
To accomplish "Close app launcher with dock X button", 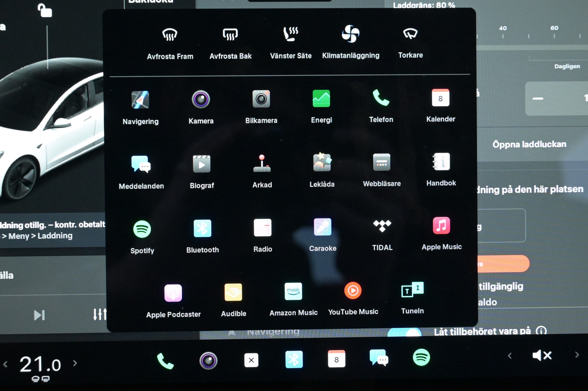I will coord(251,360).
